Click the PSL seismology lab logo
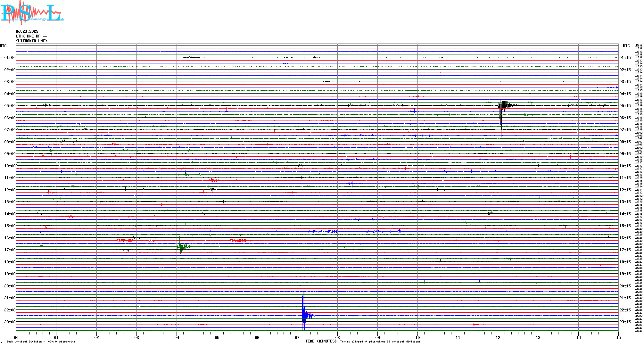This screenshot has width=644, height=346. tap(31, 13)
